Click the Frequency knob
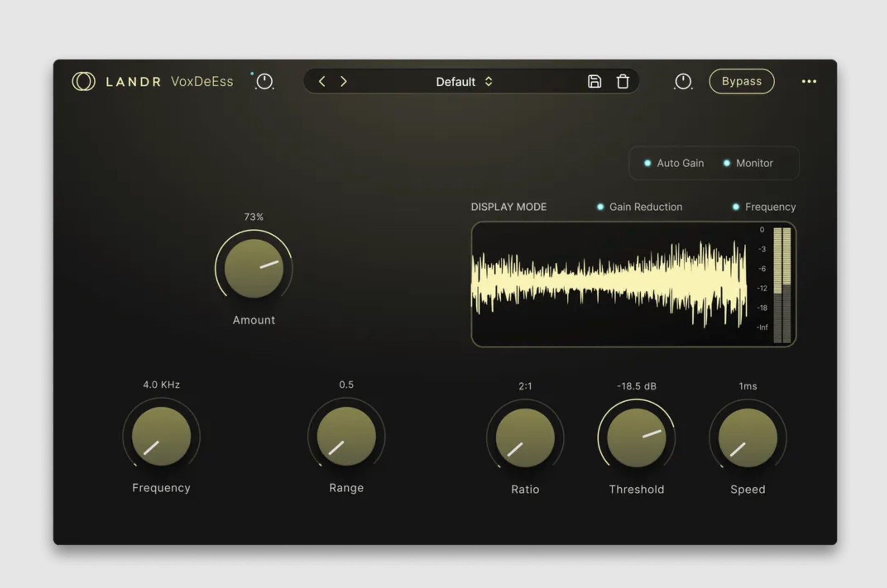The width and height of the screenshot is (887, 588). (x=161, y=436)
